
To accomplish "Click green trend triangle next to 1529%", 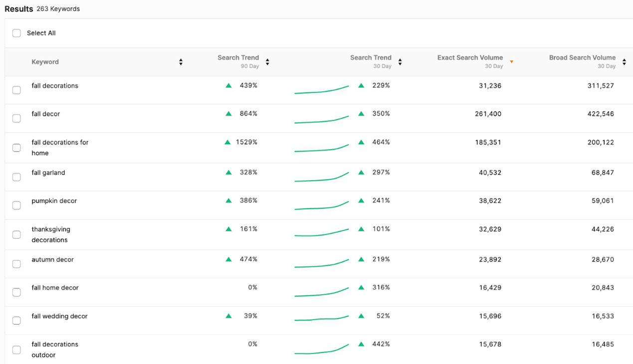I will (228, 142).
